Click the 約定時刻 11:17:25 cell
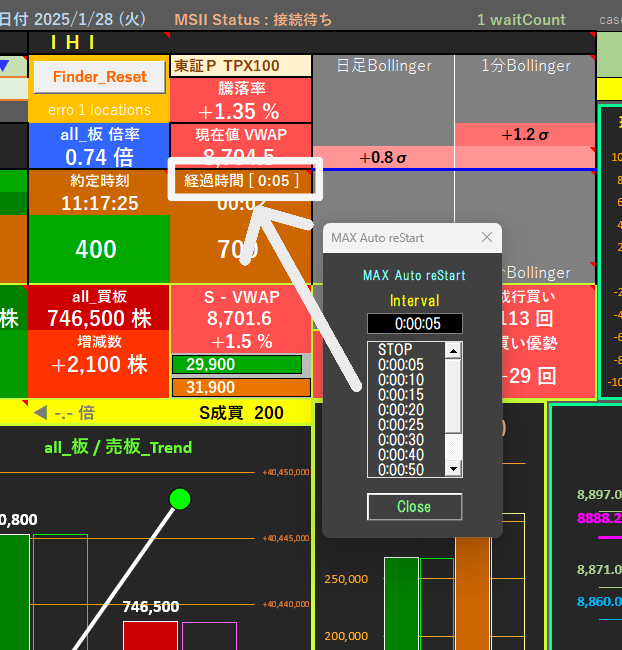Viewport: 622px width, 650px height. click(99, 192)
